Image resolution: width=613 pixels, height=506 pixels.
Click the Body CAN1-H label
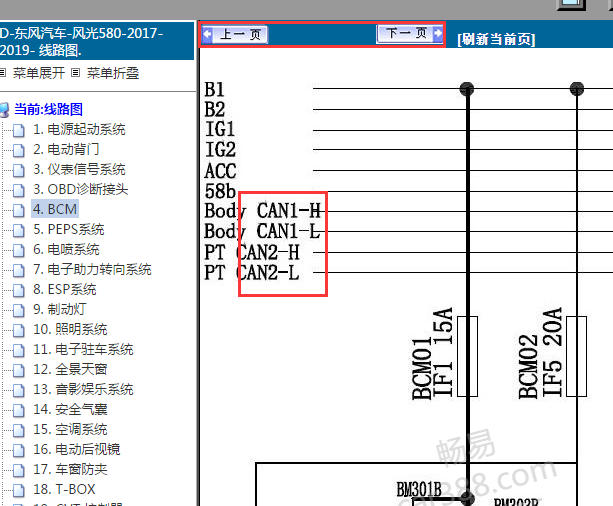pos(262,211)
